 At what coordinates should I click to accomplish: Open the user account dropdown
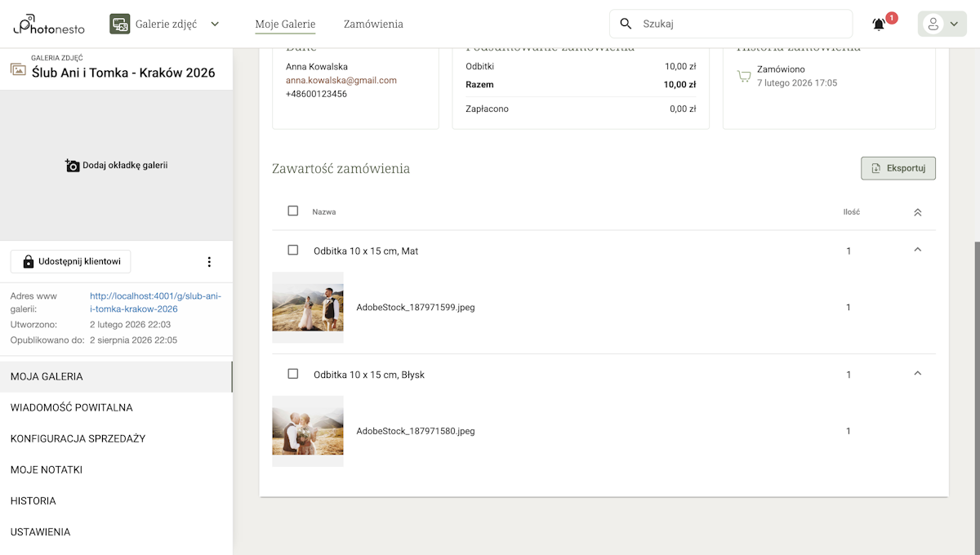pyautogui.click(x=942, y=24)
